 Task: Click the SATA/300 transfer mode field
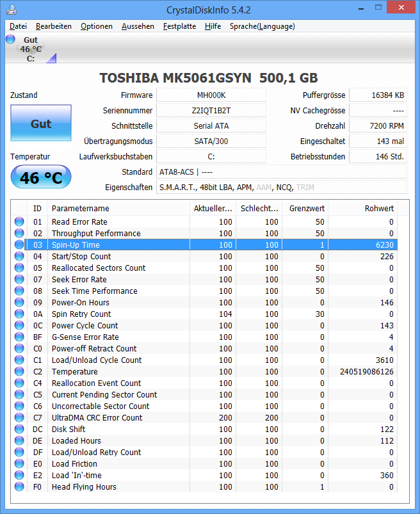211,141
